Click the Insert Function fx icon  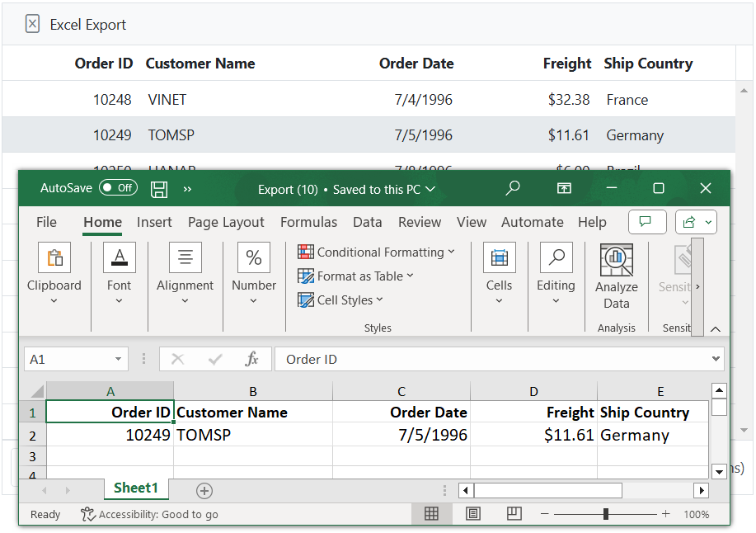pos(252,359)
